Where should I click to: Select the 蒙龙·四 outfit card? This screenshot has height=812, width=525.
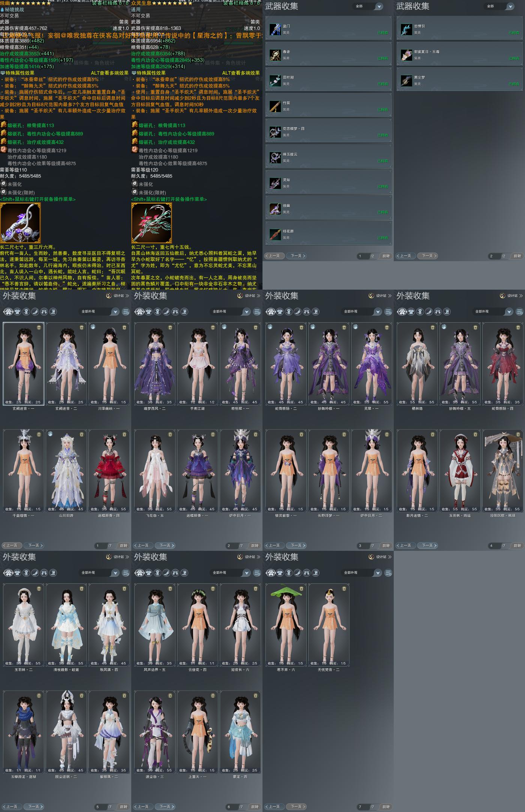point(240,732)
